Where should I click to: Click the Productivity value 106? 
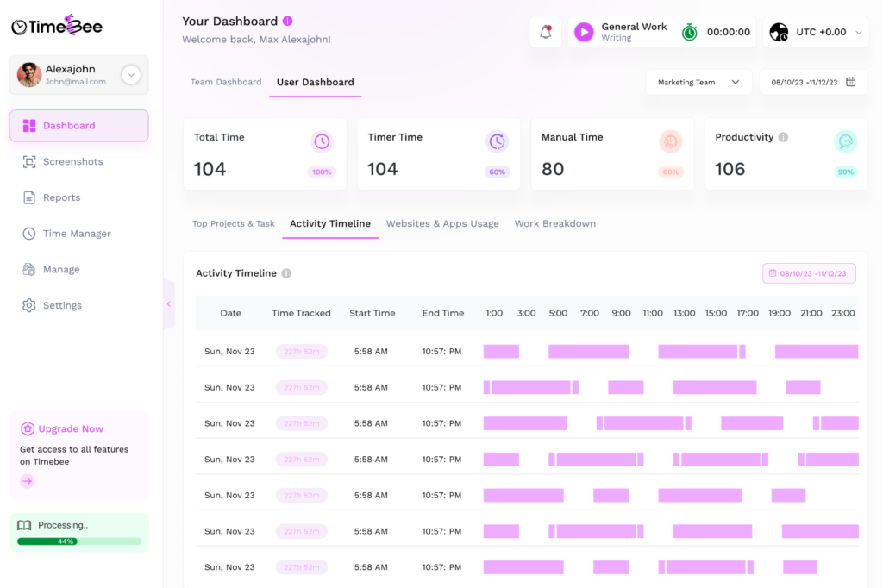point(730,169)
